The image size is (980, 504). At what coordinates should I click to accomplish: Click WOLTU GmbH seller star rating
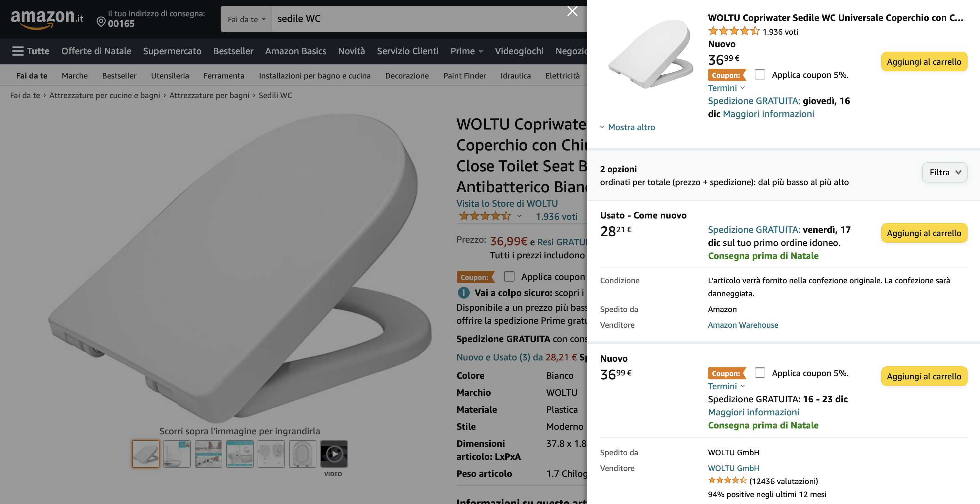[x=727, y=480]
